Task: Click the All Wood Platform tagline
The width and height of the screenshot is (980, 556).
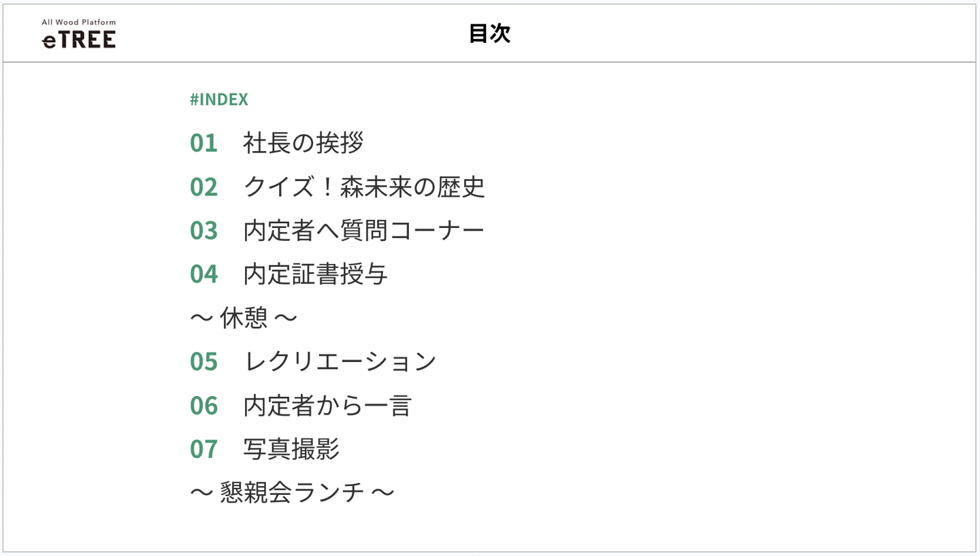Action: (79, 22)
